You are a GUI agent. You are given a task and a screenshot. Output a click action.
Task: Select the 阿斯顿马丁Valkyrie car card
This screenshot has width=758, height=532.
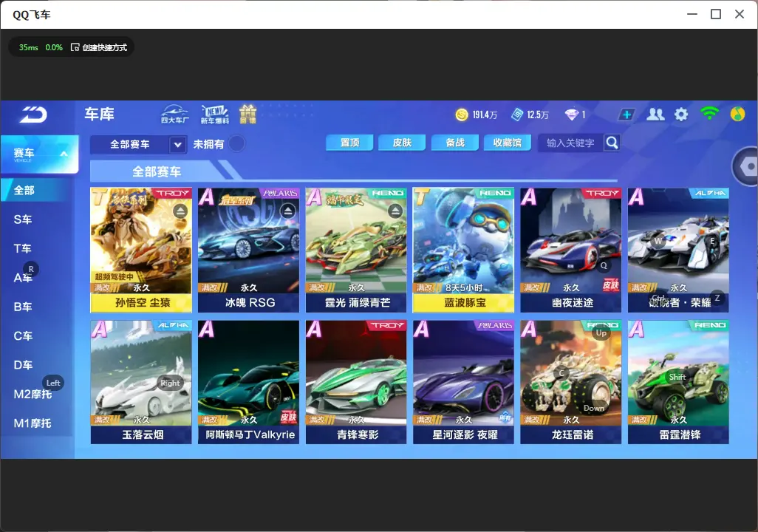click(x=248, y=382)
